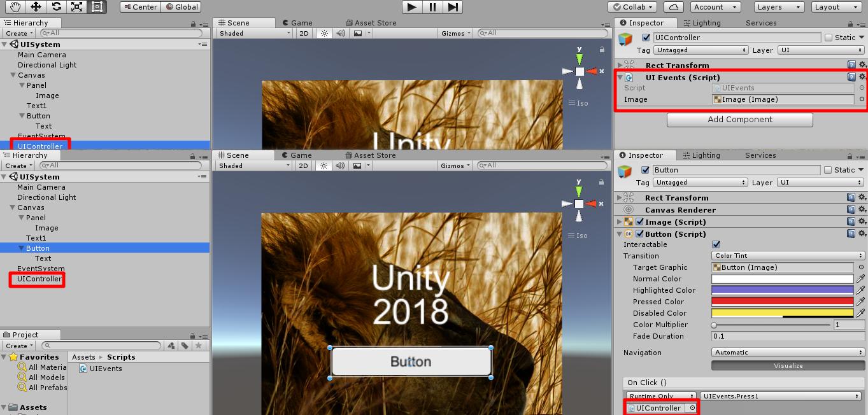Toggle Static checkbox for the UIController object

(x=829, y=38)
